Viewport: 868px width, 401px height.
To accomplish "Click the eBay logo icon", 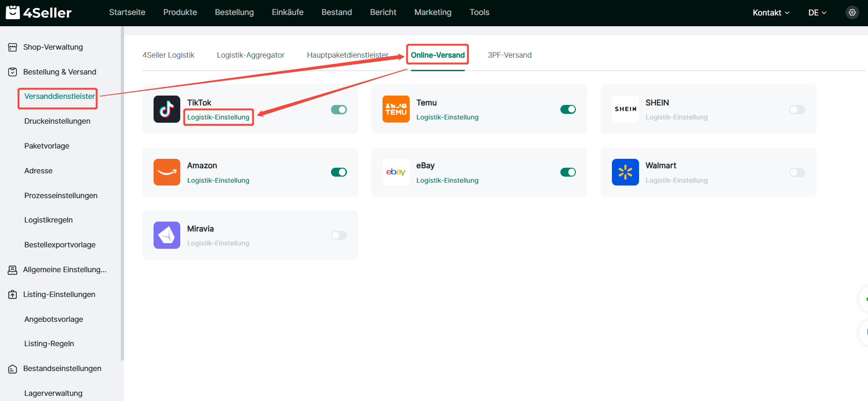I will pos(396,172).
